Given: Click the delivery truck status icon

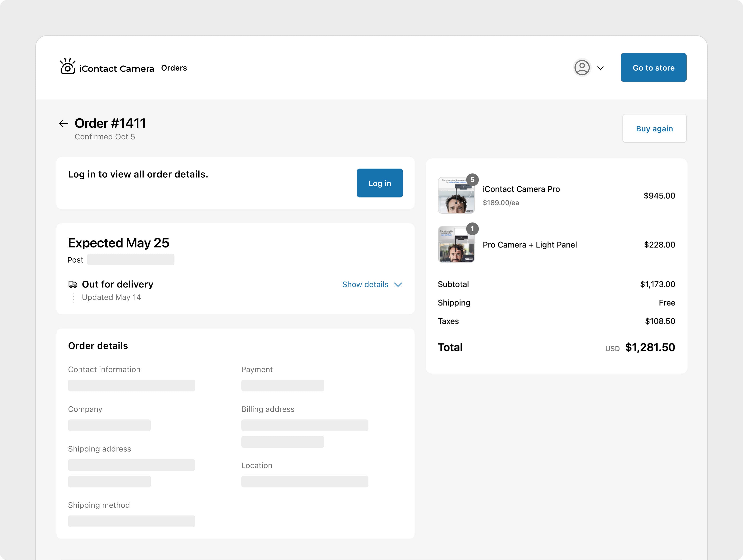Looking at the screenshot, I should (x=73, y=285).
